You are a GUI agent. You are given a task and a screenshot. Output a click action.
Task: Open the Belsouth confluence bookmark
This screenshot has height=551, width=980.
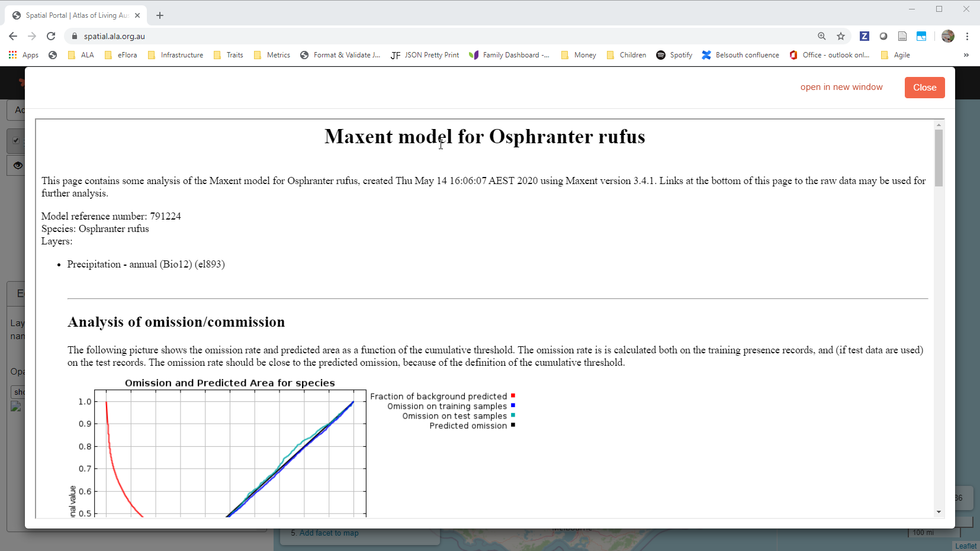coord(741,55)
